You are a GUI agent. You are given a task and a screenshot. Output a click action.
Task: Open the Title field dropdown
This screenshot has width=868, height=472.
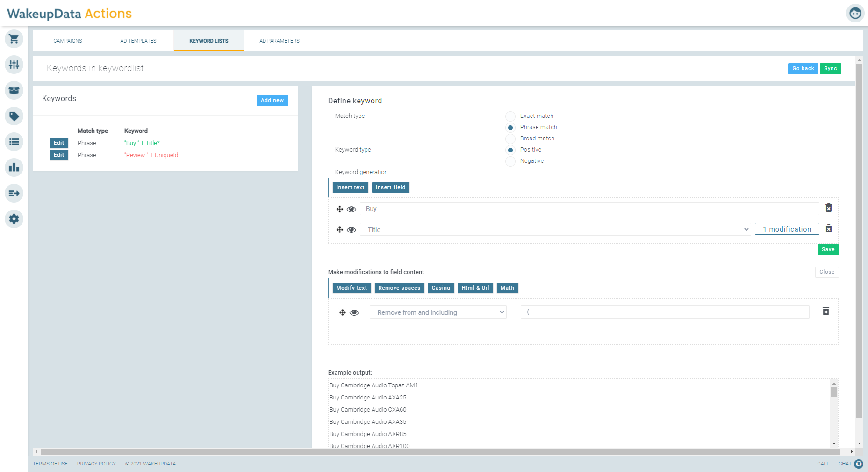point(555,229)
